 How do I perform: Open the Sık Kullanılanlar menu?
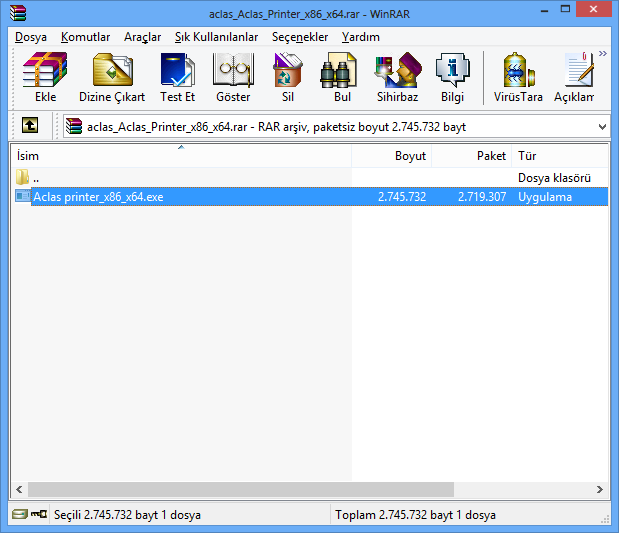(x=216, y=37)
